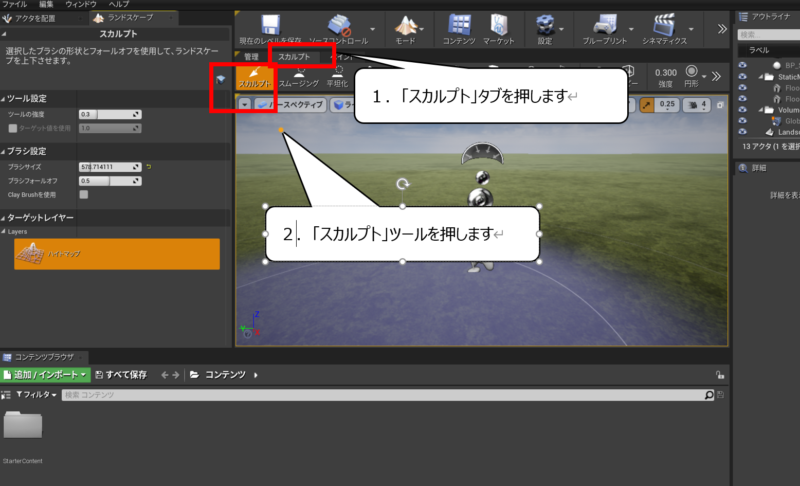Open the ウィンドウ menu
Image resolution: width=800 pixels, height=486 pixels.
click(81, 4)
